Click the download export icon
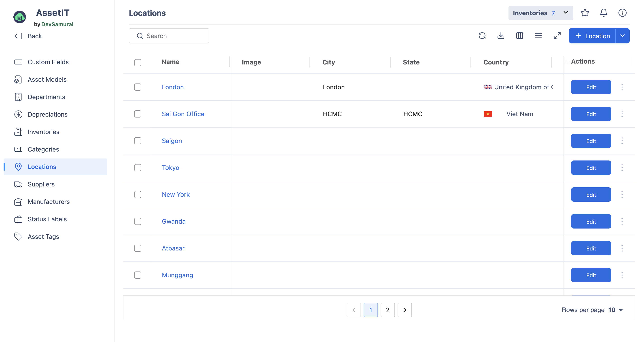The height and width of the screenshot is (342, 644). tap(501, 36)
